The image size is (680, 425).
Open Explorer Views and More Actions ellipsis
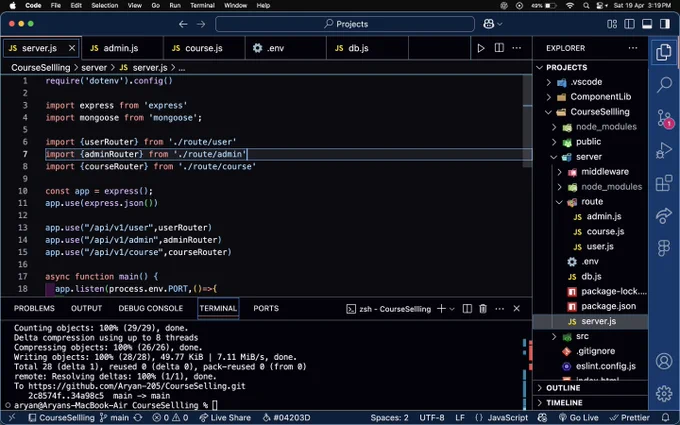(x=633, y=48)
